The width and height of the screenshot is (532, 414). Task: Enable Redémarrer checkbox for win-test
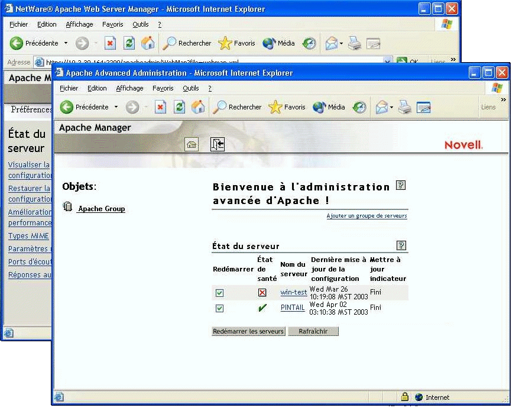point(219,292)
